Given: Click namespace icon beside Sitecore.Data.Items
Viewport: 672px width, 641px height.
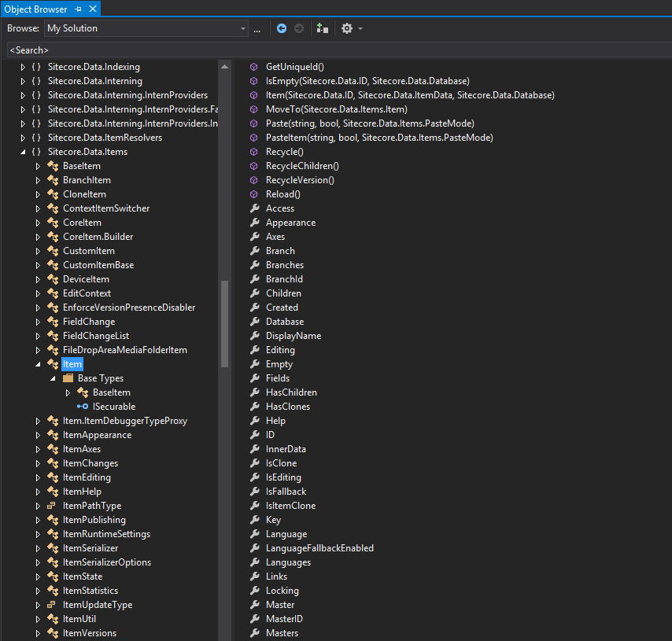Looking at the screenshot, I should [36, 152].
